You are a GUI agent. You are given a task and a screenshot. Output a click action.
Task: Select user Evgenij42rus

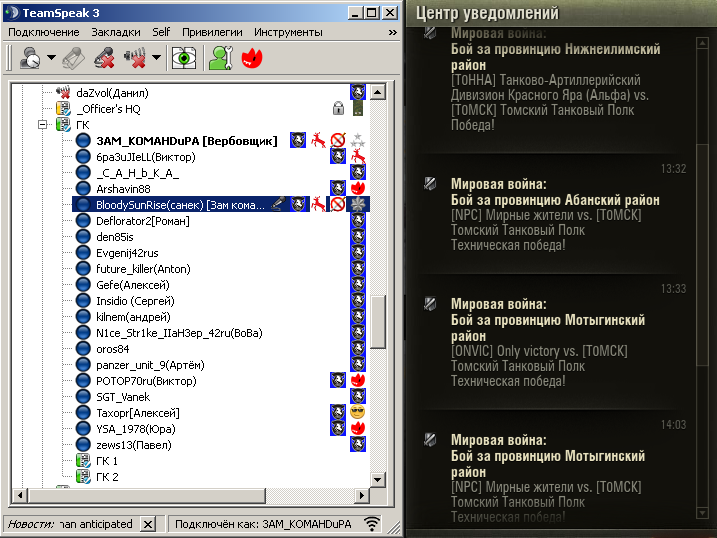(x=127, y=253)
